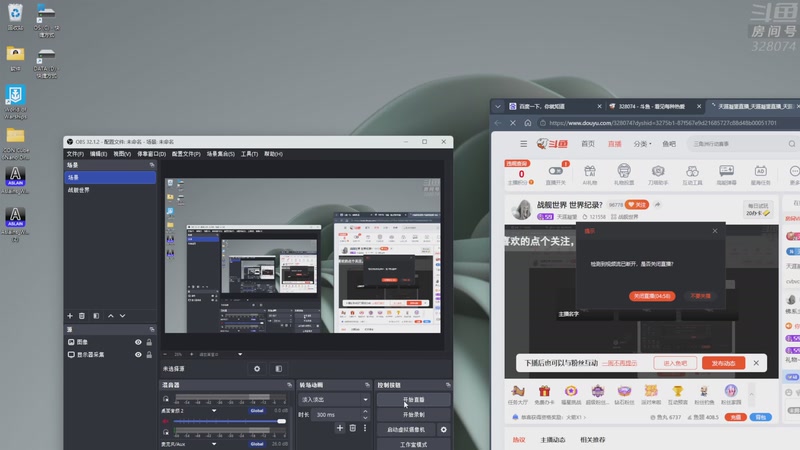Add a transition with the plus icon
This screenshot has height=450, width=800.
coord(340,428)
